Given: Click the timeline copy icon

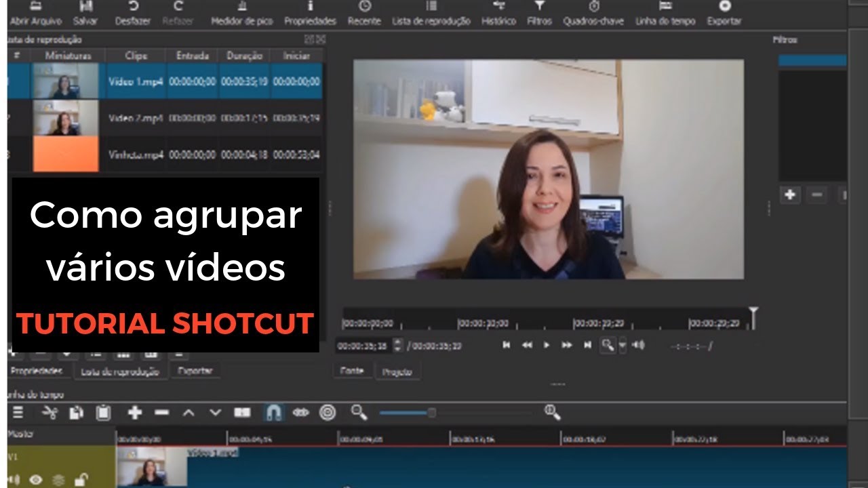Looking at the screenshot, I should tap(77, 412).
